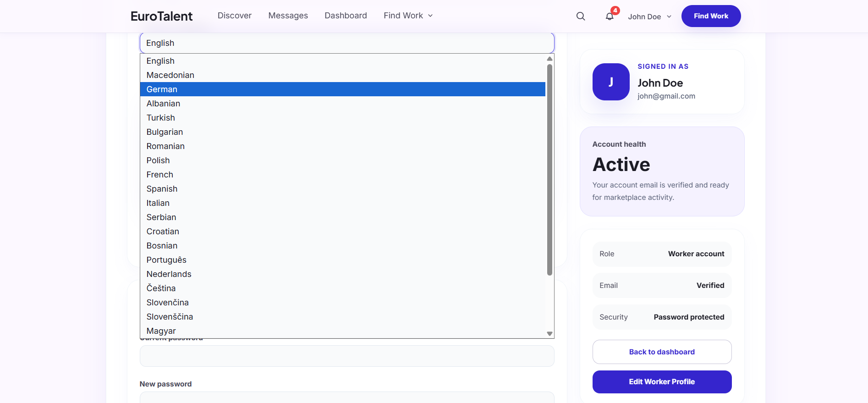
Task: Click the language list scrollbar thumb
Action: point(549,170)
